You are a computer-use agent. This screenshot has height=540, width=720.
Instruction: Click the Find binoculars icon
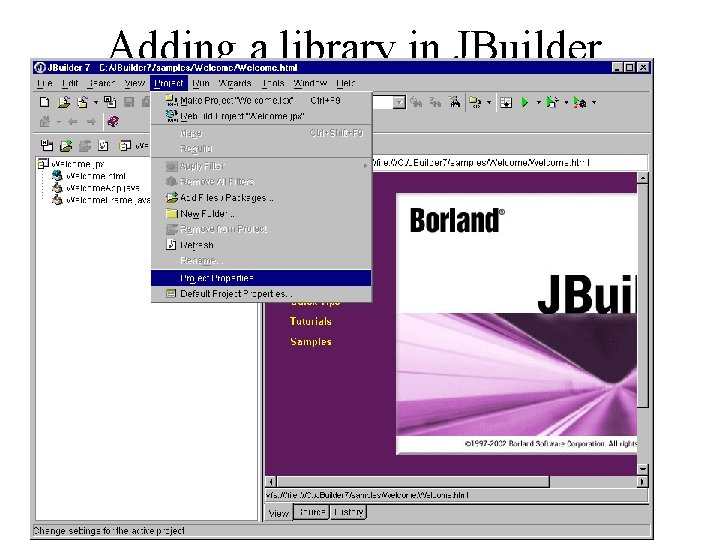click(x=416, y=102)
